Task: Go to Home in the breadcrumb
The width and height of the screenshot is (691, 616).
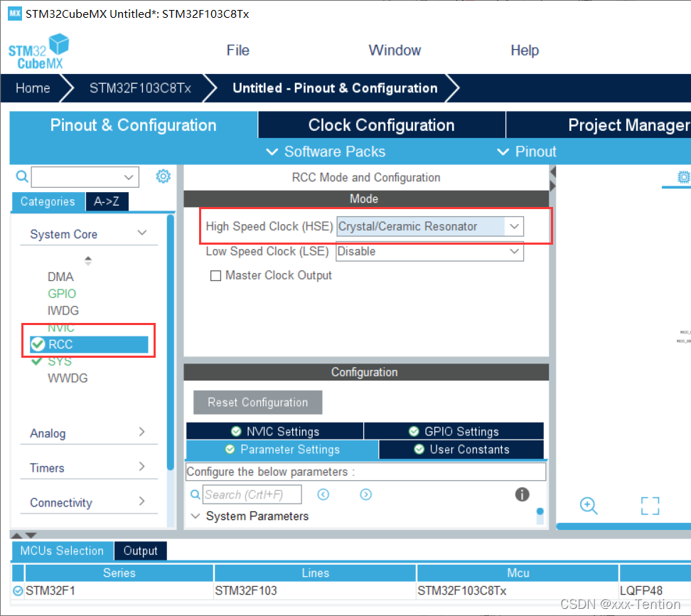Action: pyautogui.click(x=33, y=88)
